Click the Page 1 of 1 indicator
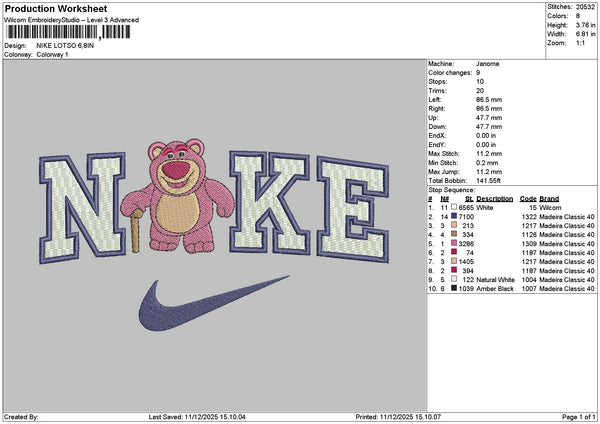This screenshot has height=424, width=600. click(579, 417)
